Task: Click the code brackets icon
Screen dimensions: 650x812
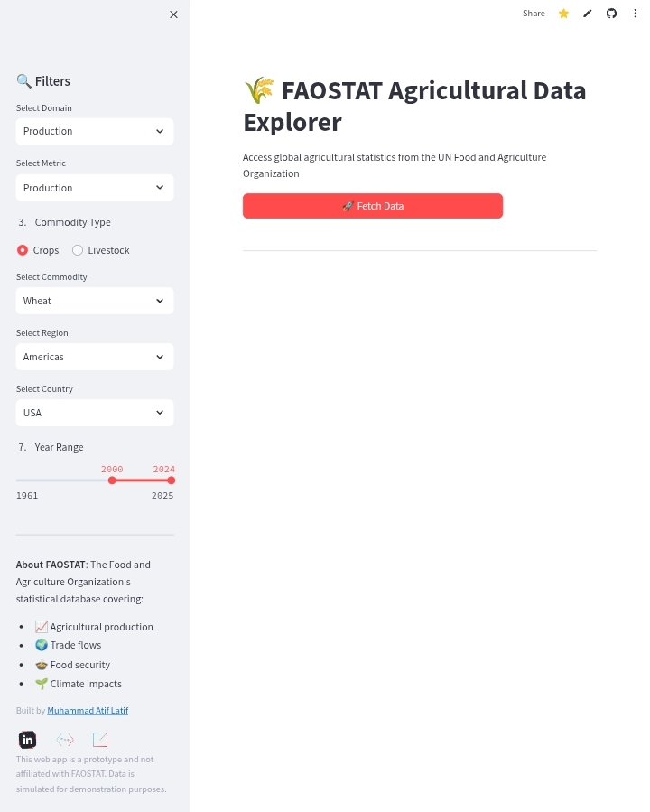Action: tap(65, 740)
